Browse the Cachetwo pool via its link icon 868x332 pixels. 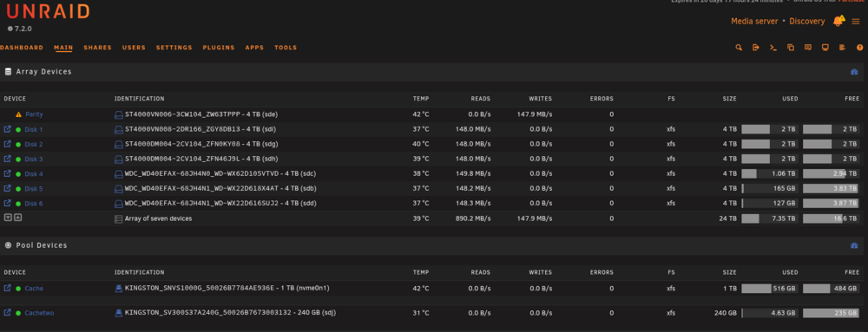[x=7, y=313]
